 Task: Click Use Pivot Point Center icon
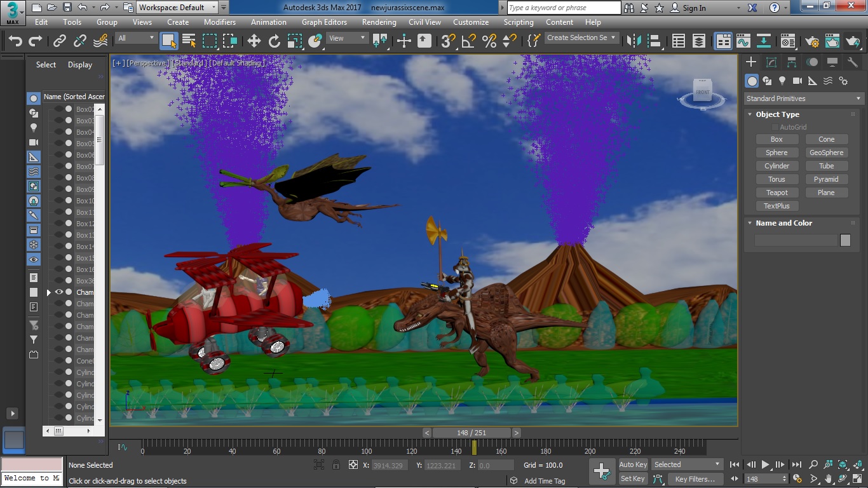pos(380,41)
